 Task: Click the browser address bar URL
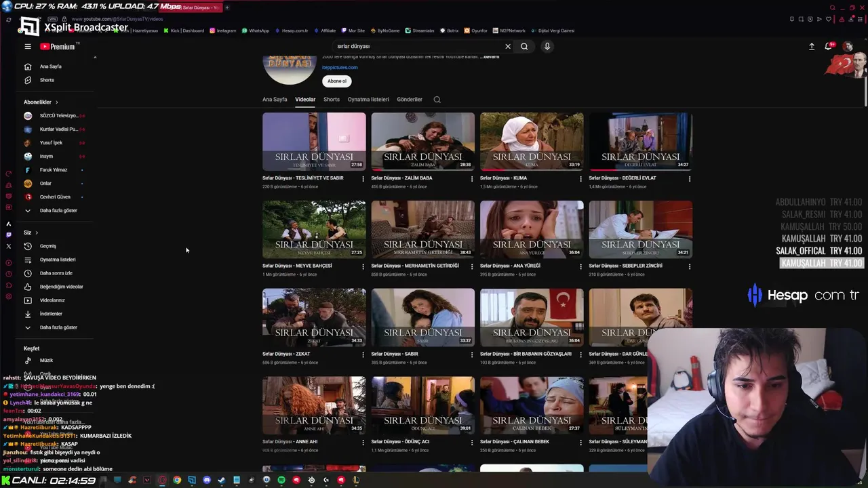click(x=117, y=19)
